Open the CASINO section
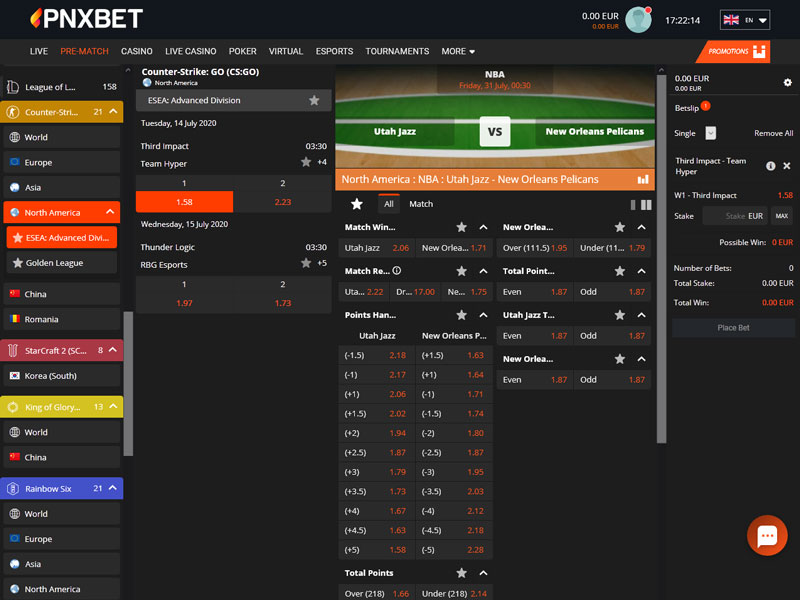This screenshot has width=800, height=600. pos(137,52)
